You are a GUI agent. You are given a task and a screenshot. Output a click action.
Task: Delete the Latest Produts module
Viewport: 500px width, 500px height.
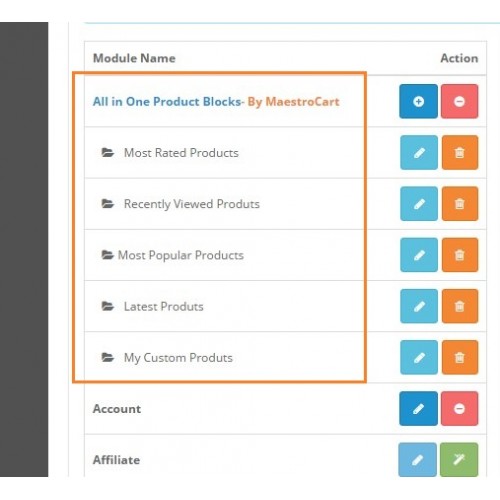(x=460, y=306)
